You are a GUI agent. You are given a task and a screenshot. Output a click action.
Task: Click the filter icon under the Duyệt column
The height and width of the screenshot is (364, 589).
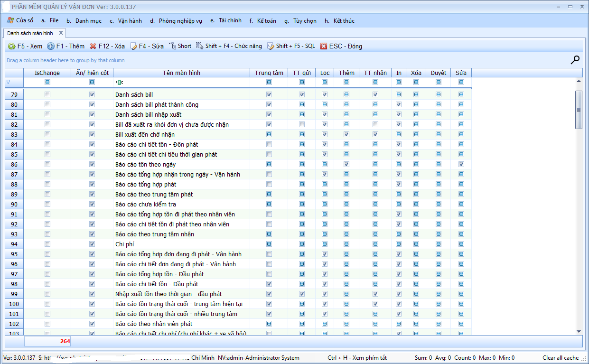pos(439,82)
